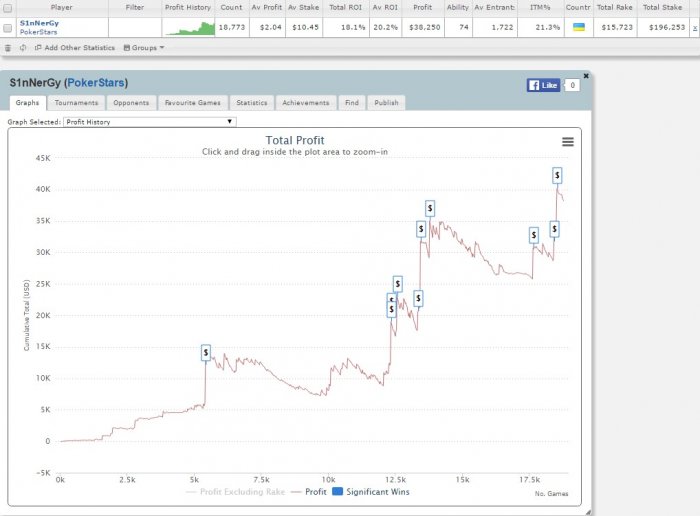Open the Statistics tab

click(252, 103)
